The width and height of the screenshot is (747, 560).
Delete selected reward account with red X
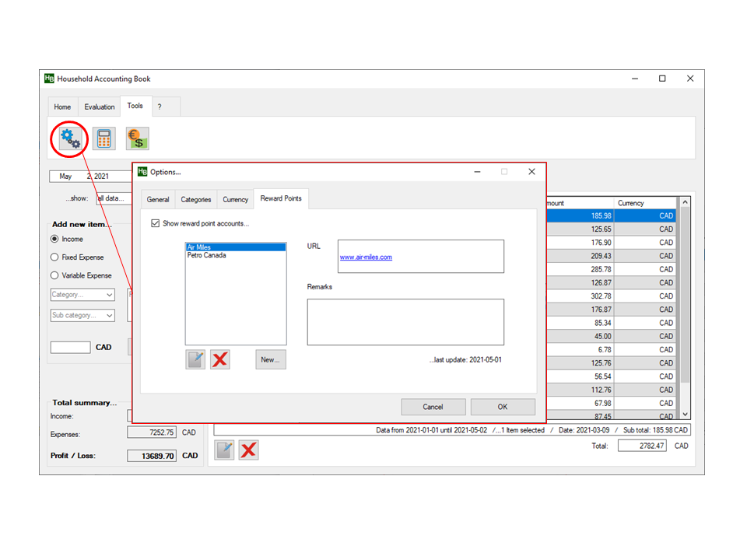(x=220, y=359)
